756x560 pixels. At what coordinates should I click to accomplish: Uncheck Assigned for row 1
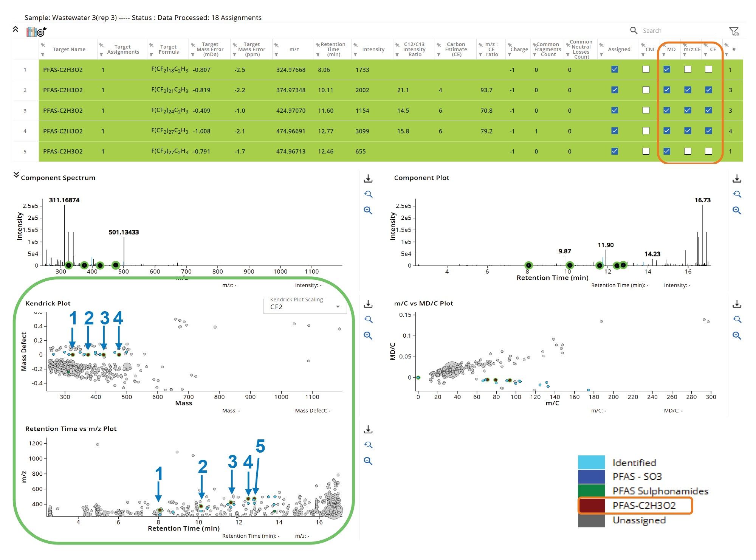point(615,69)
